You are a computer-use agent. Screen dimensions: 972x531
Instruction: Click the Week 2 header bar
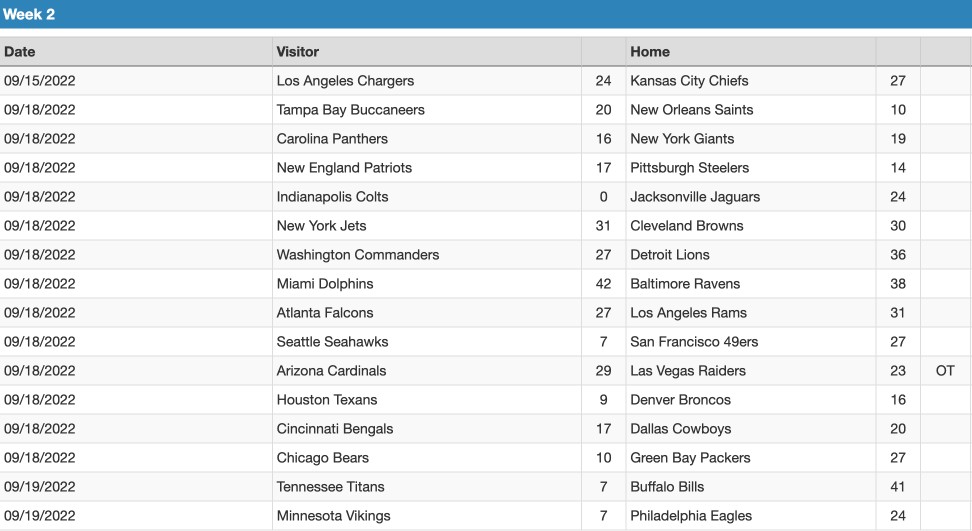click(x=486, y=14)
